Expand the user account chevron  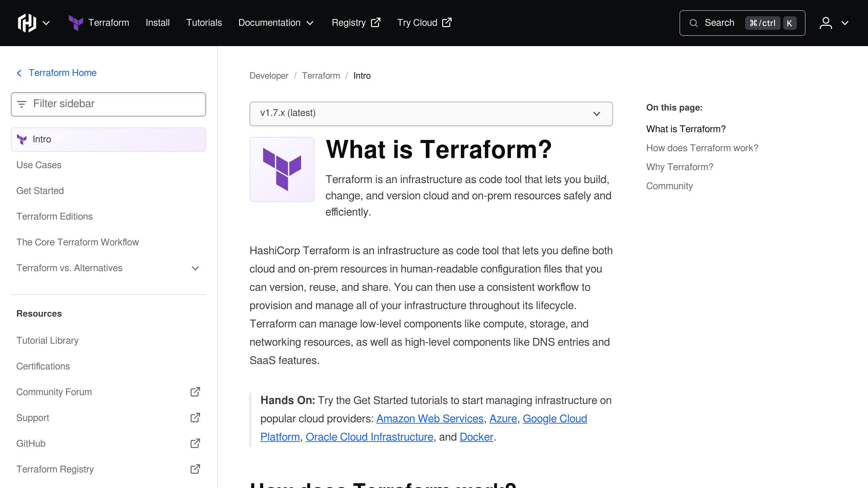coord(845,23)
